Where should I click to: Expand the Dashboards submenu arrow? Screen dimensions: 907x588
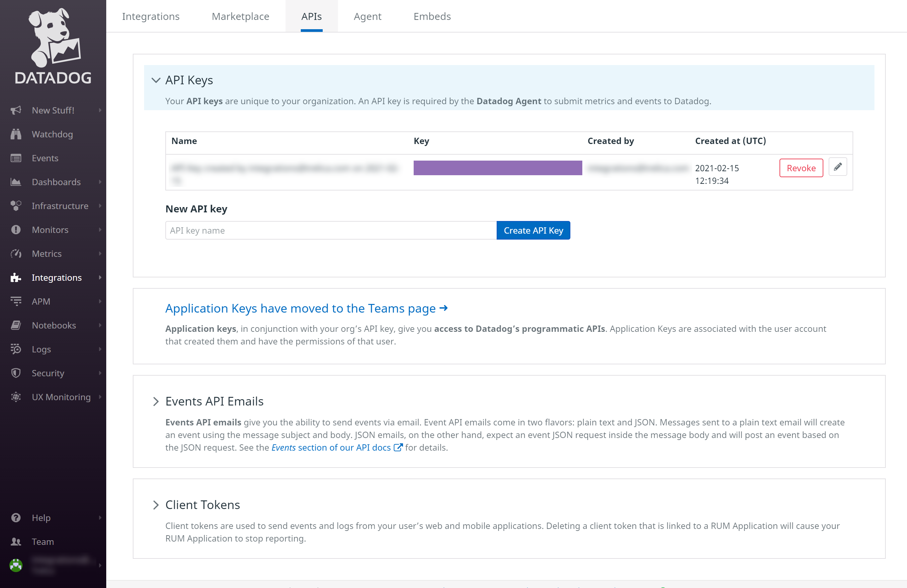[x=100, y=182]
